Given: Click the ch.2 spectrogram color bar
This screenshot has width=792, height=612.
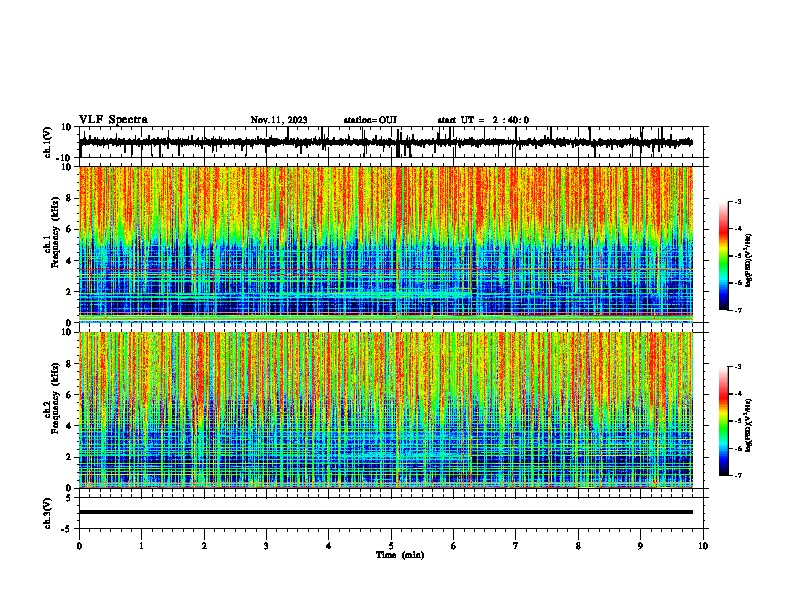Looking at the screenshot, I should pyautogui.click(x=723, y=421).
